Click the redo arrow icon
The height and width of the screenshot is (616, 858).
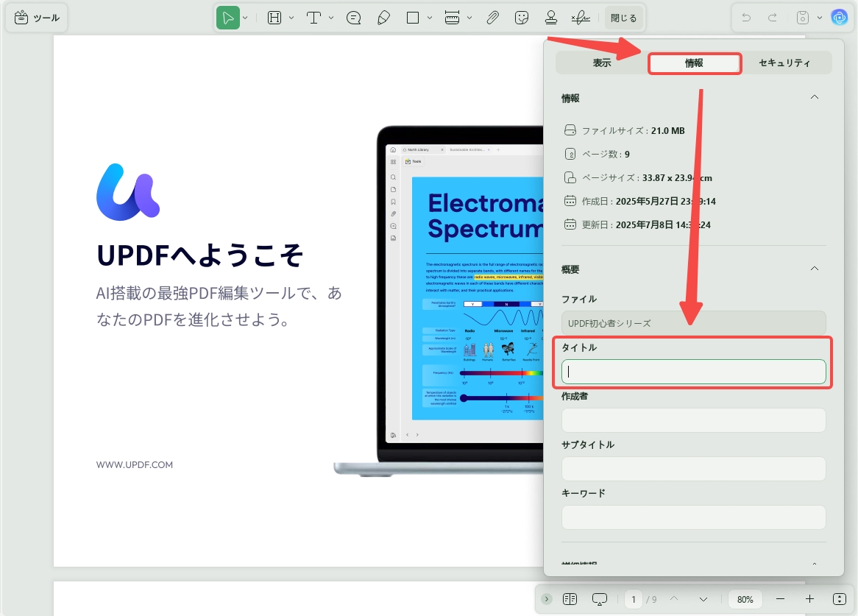(x=772, y=18)
